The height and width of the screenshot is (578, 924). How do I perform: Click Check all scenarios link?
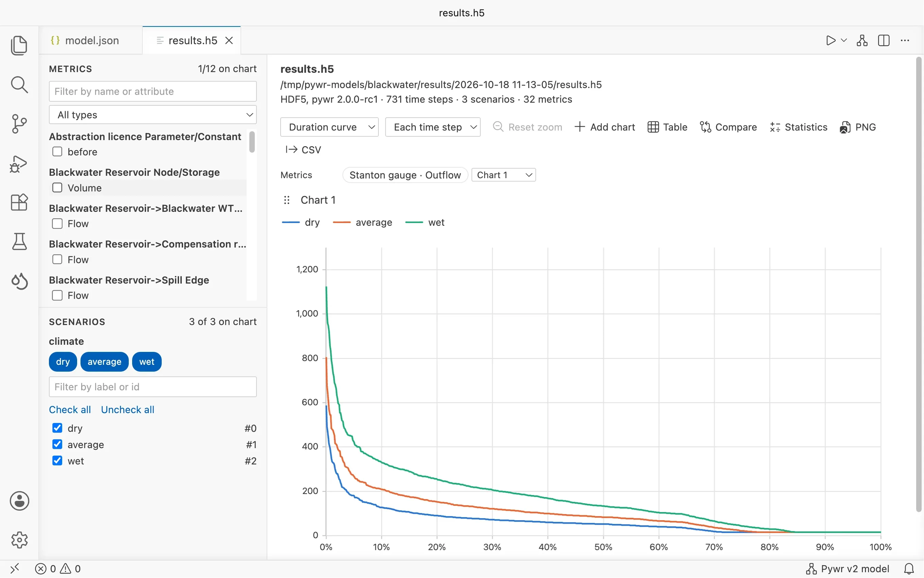click(x=70, y=410)
